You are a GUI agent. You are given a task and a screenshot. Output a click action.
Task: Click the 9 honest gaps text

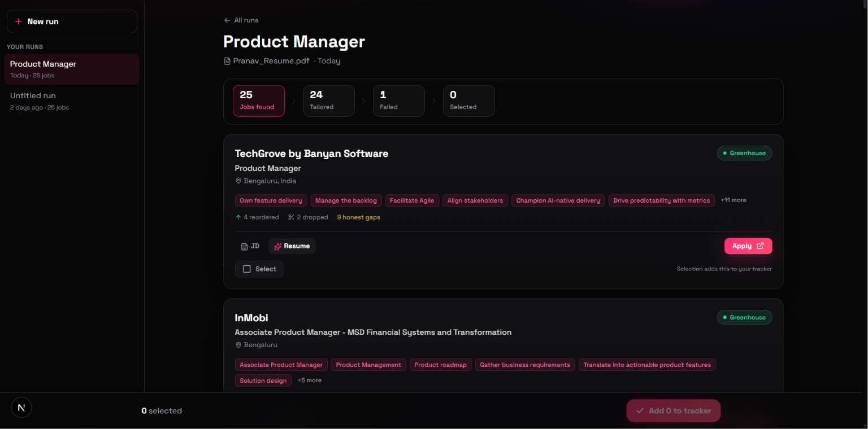point(359,217)
